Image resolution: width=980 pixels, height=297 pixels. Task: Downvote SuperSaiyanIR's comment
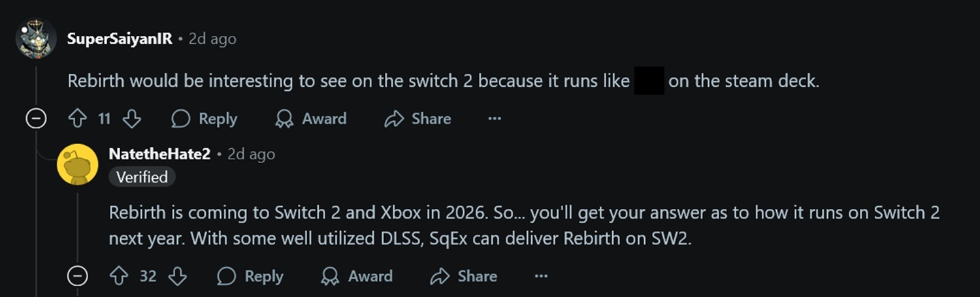coord(132,119)
